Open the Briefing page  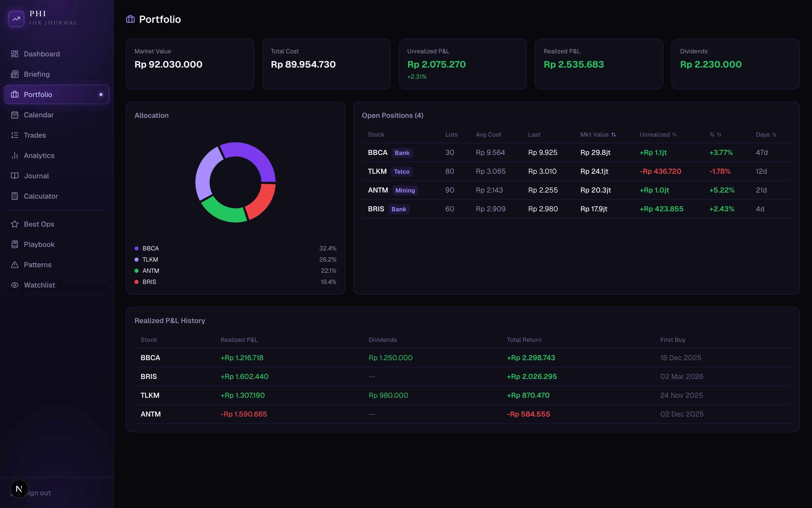pos(56,74)
